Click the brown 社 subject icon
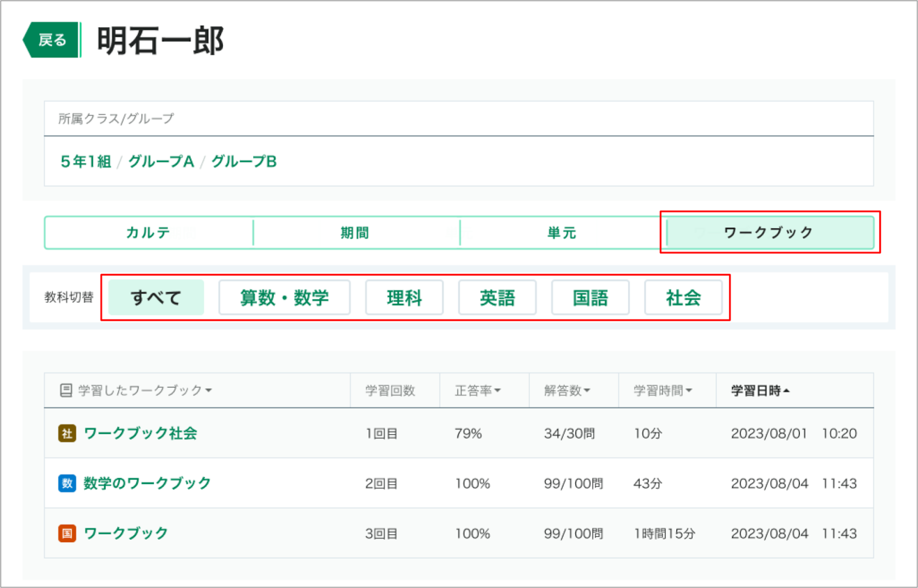The width and height of the screenshot is (918, 588). (x=67, y=433)
